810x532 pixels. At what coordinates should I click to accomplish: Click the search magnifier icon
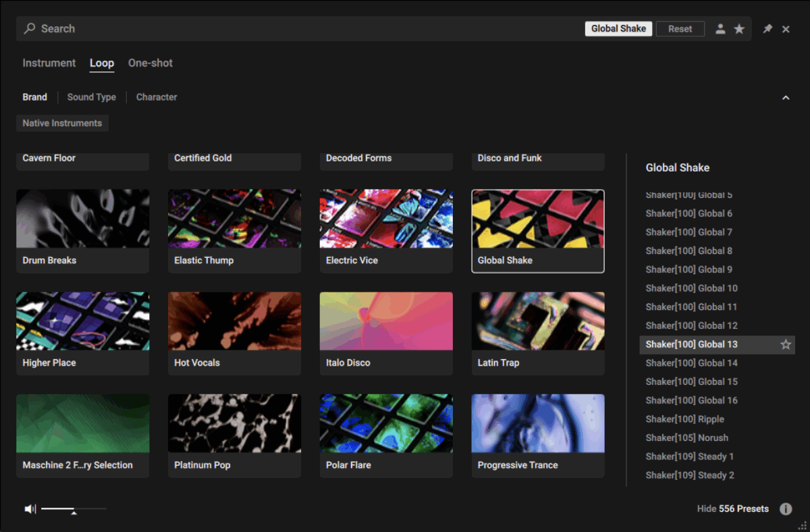tap(30, 29)
